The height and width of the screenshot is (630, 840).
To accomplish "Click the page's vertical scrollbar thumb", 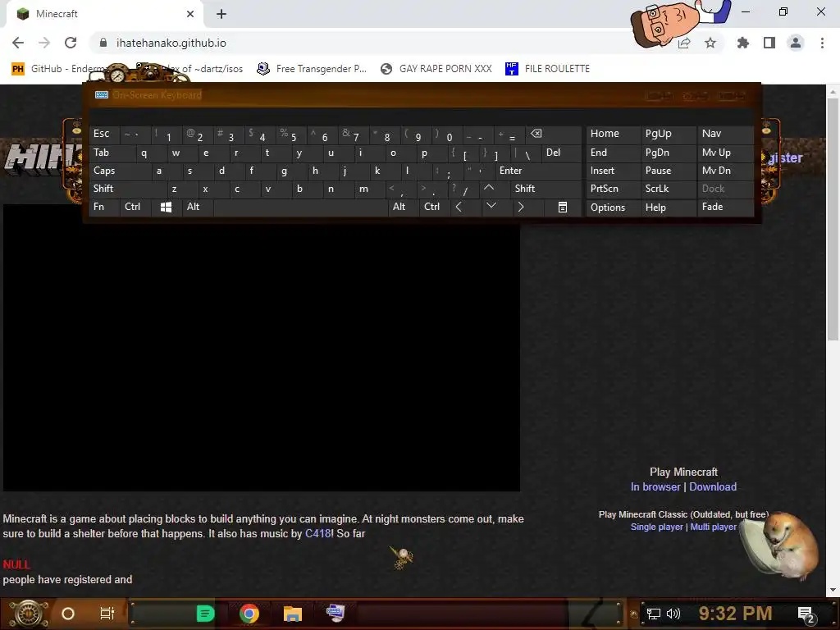I will tap(833, 218).
